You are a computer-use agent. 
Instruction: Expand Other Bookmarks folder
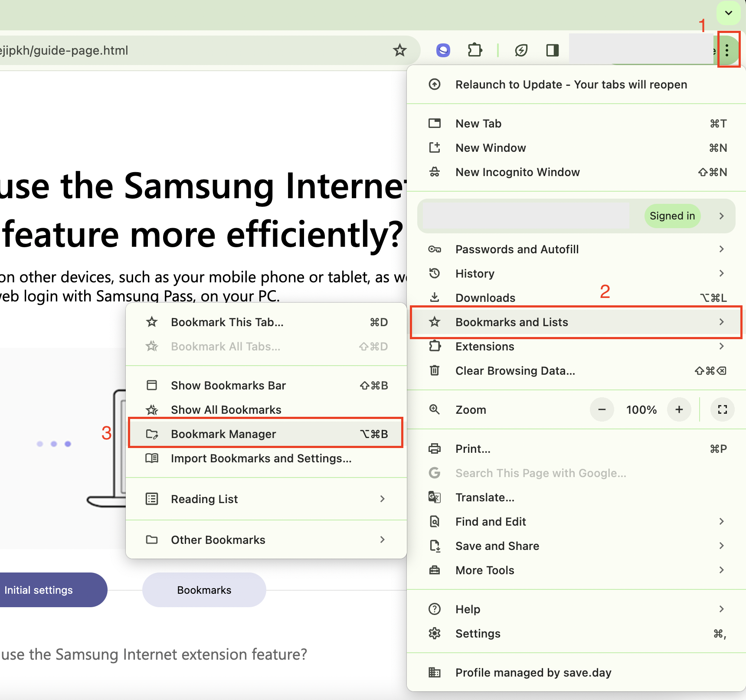(x=266, y=540)
